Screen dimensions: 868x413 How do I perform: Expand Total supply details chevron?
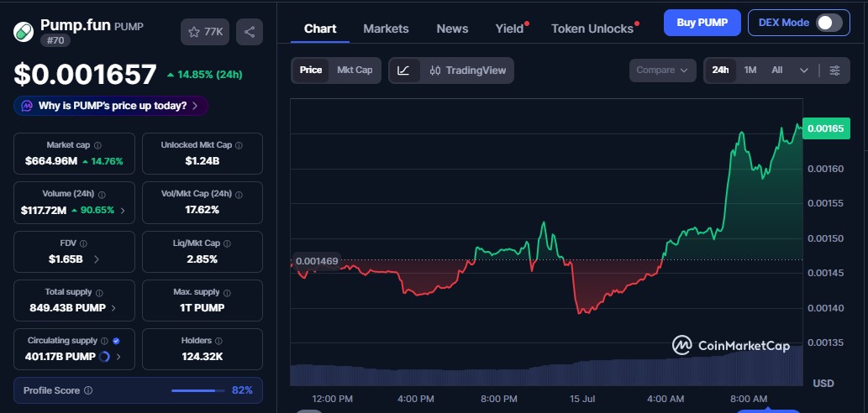coord(113,308)
